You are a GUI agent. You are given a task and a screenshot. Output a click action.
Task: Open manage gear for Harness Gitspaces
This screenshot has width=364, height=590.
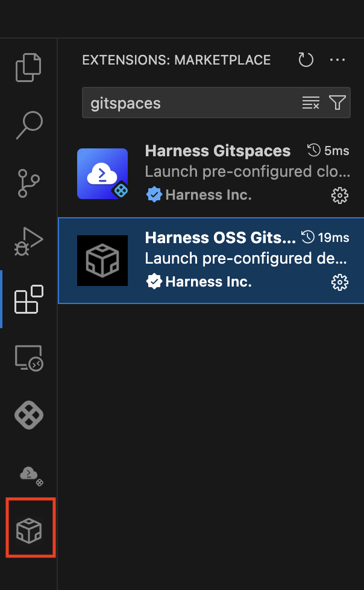coord(340,195)
